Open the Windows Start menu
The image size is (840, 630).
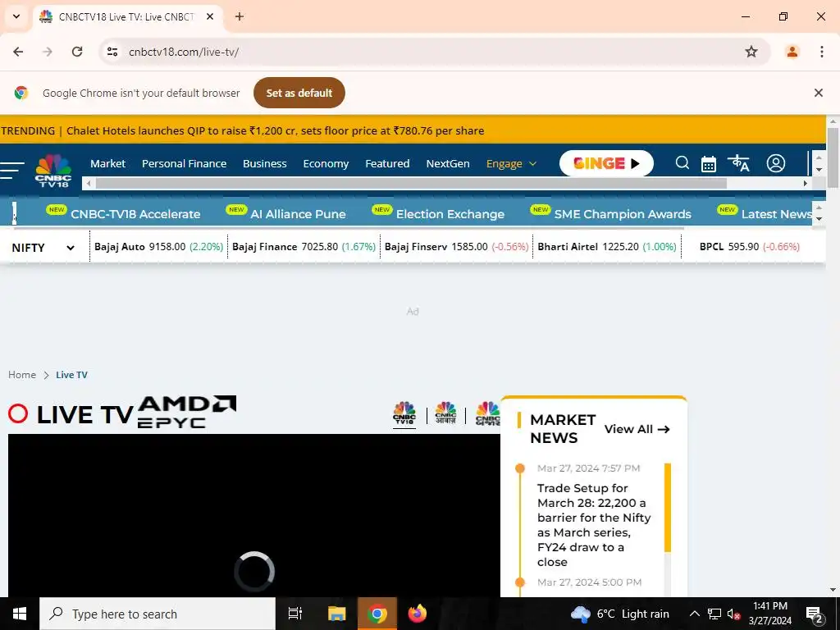coord(20,614)
